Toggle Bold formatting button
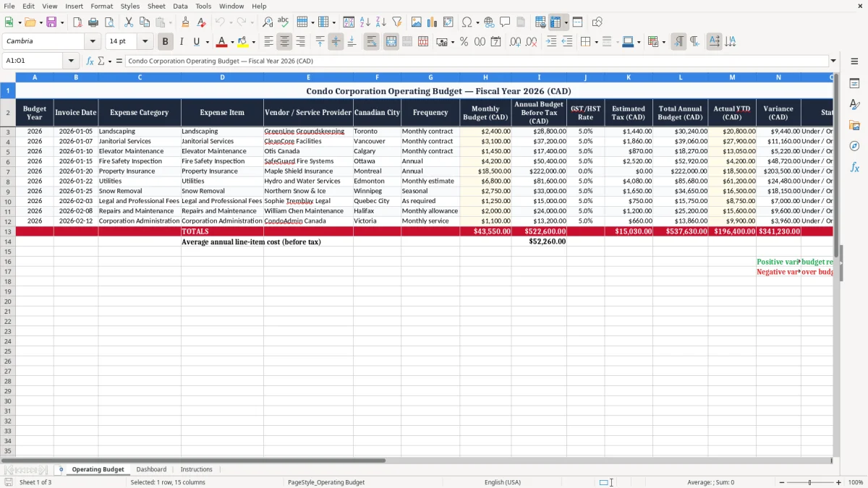Image resolution: width=868 pixels, height=488 pixels. point(165,42)
